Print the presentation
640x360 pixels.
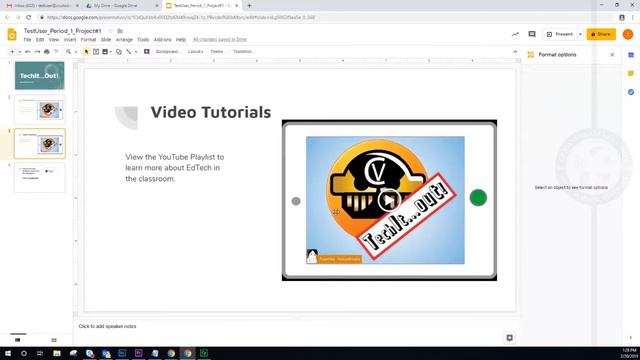[x=47, y=52]
